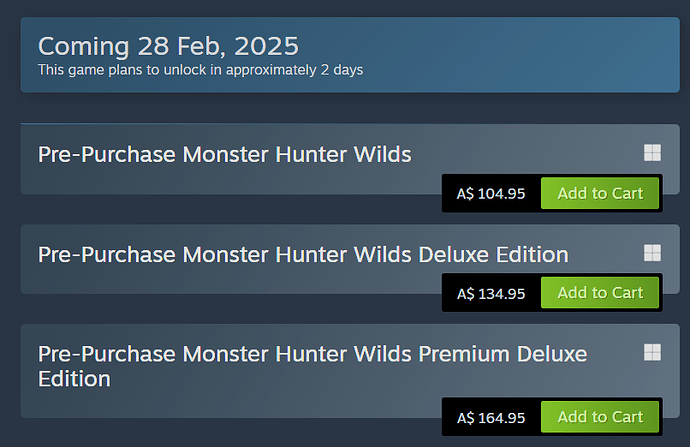Click the A$ 134.95 price label
690x447 pixels.
(x=491, y=294)
